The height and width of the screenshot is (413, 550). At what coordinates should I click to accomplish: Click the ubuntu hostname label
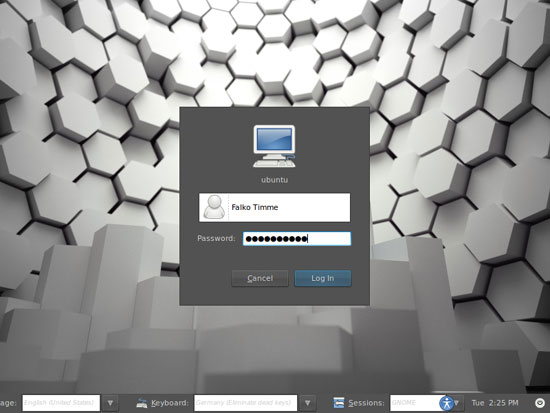point(274,180)
